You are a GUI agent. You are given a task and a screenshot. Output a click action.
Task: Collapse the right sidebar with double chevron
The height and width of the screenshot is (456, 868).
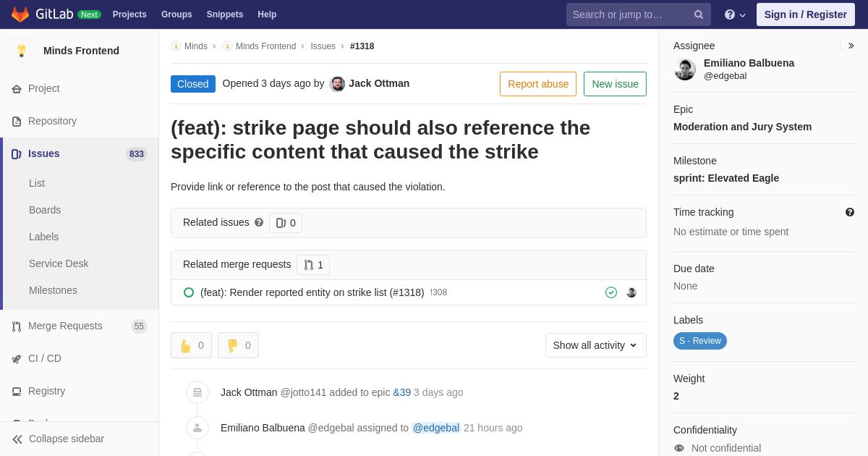[851, 46]
